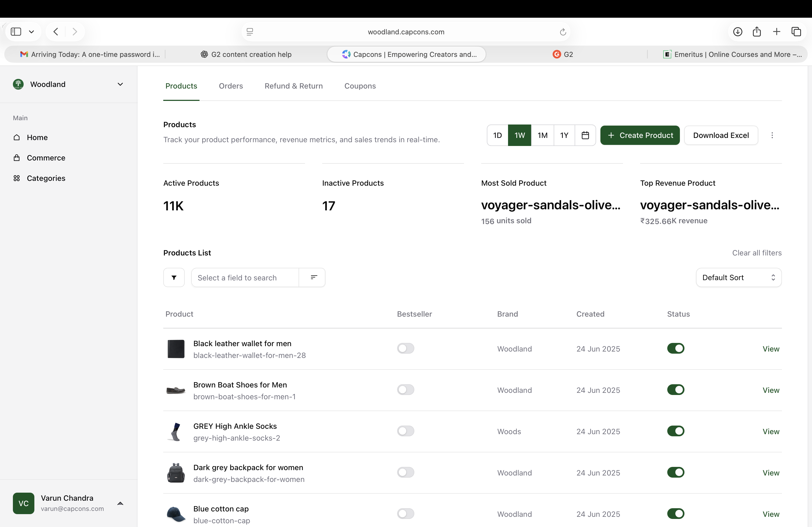812x527 pixels.
Task: Click the Safari share icon
Action: tap(757, 31)
